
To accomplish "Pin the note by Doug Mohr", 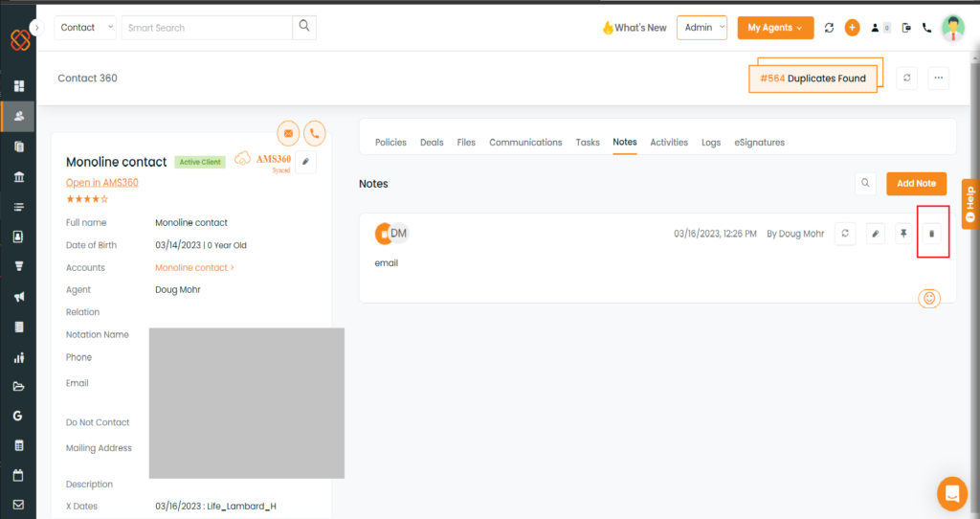I will point(903,234).
